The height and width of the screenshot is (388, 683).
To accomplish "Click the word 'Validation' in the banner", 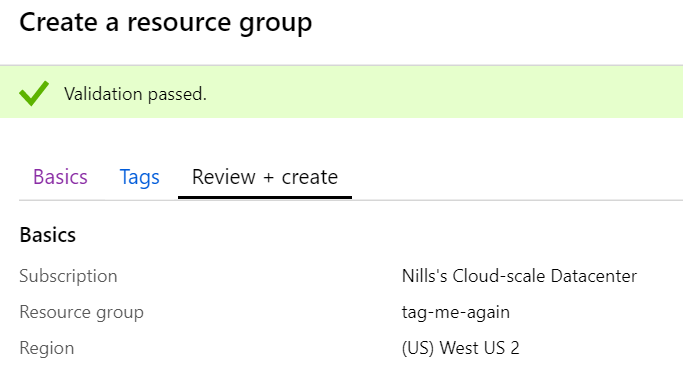I will click(103, 94).
